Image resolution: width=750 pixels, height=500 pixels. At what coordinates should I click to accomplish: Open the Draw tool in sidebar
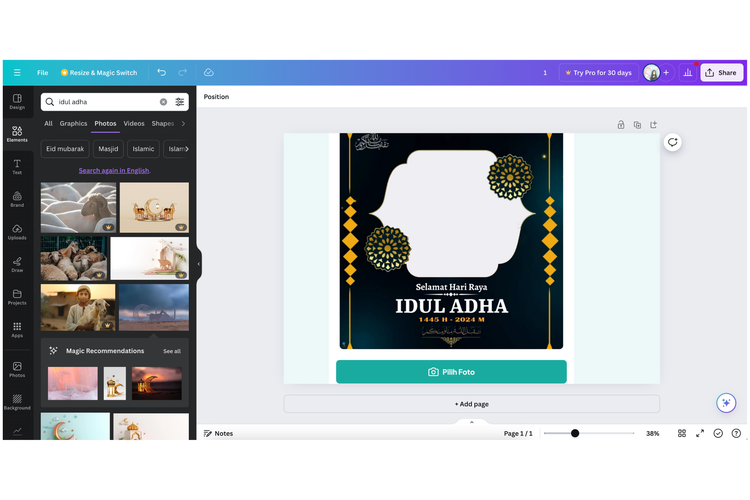[x=17, y=264]
